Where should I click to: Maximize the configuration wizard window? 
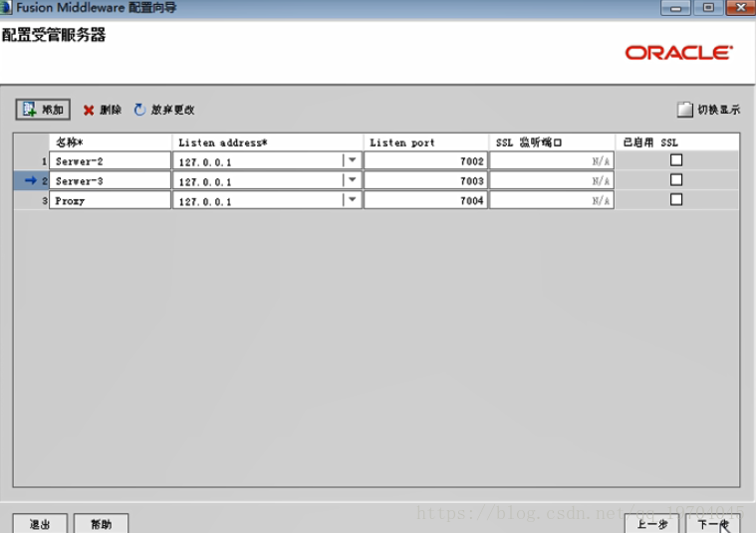click(708, 8)
